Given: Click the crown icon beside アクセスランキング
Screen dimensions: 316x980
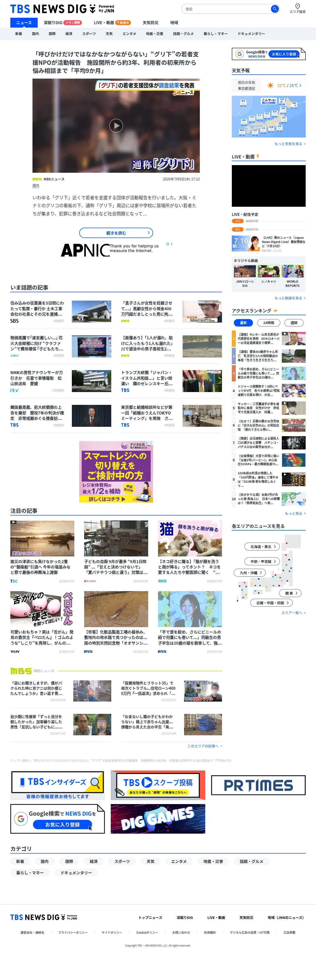Looking at the screenshot, I should tap(275, 311).
